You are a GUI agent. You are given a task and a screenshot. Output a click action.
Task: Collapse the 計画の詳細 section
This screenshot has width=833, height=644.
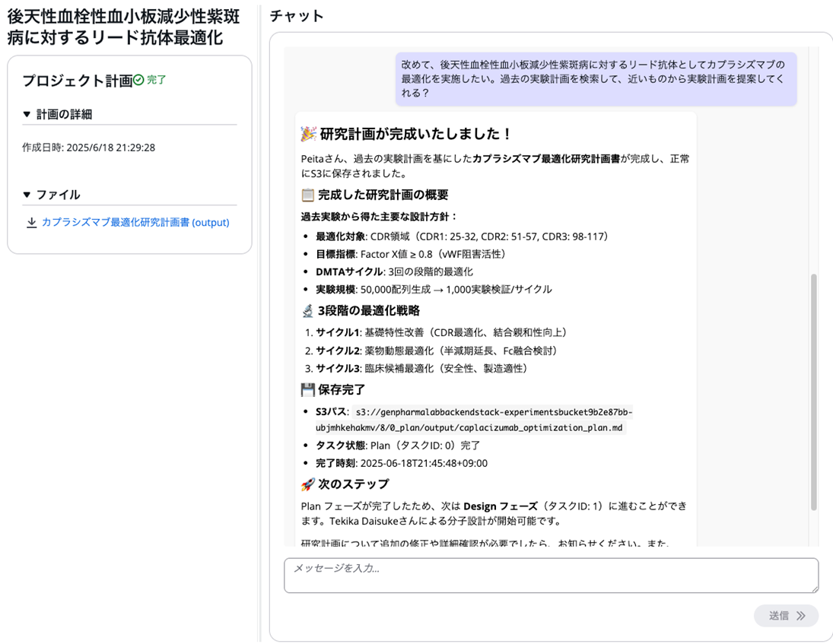pos(28,114)
